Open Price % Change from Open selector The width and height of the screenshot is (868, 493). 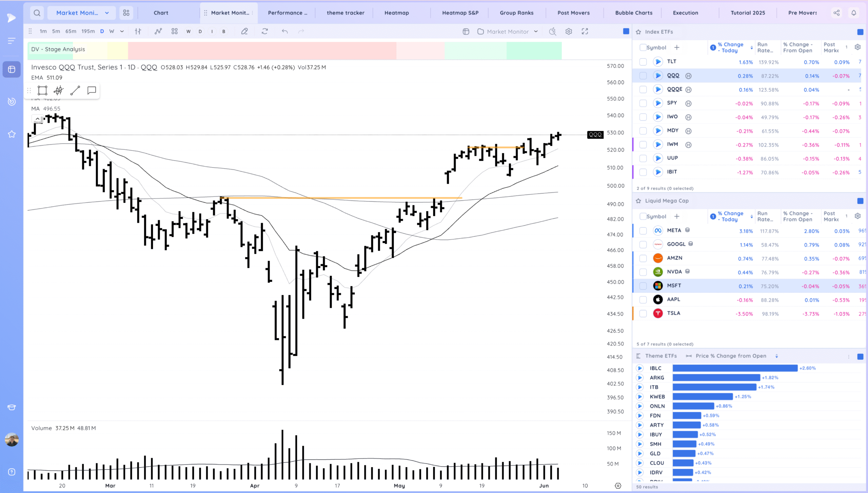coord(731,356)
